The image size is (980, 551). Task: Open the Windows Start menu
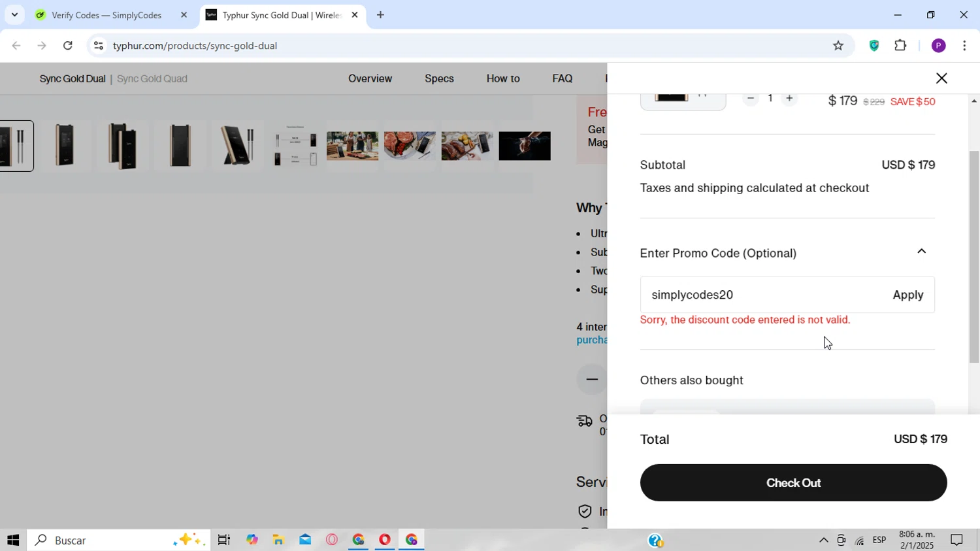pos(13,540)
